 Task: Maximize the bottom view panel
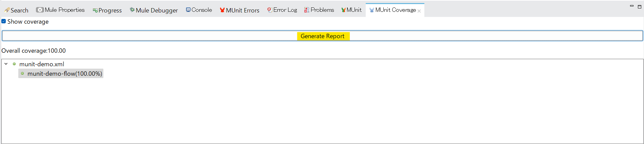(640, 6)
